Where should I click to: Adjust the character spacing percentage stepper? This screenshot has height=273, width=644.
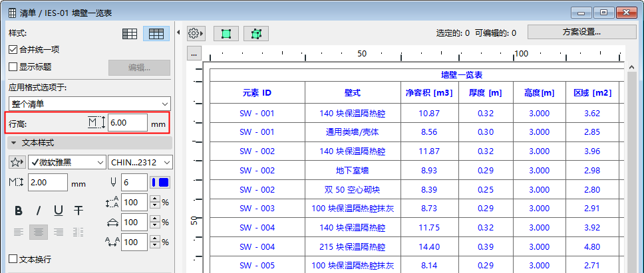(154, 242)
